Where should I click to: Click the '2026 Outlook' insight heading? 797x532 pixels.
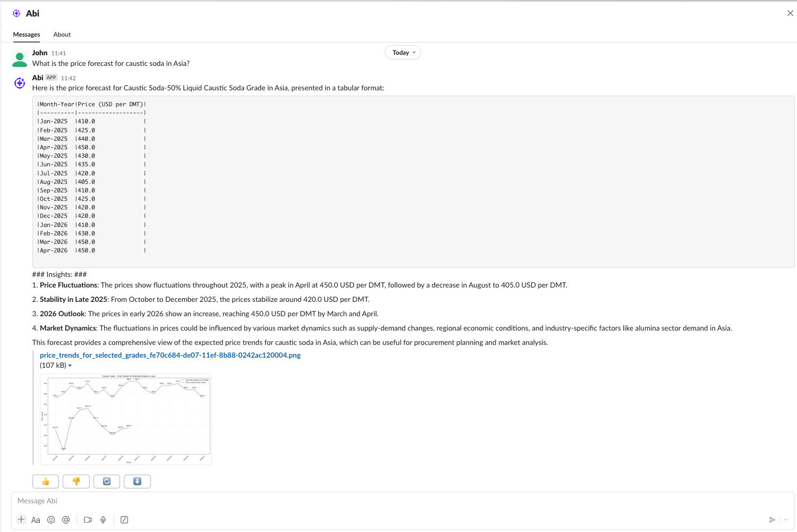coord(62,314)
